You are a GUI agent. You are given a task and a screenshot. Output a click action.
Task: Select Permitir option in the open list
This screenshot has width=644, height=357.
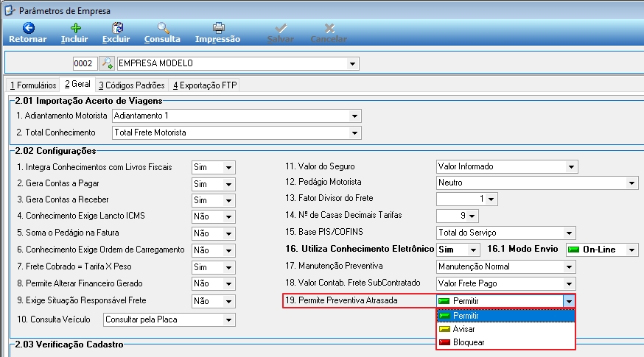(x=505, y=316)
